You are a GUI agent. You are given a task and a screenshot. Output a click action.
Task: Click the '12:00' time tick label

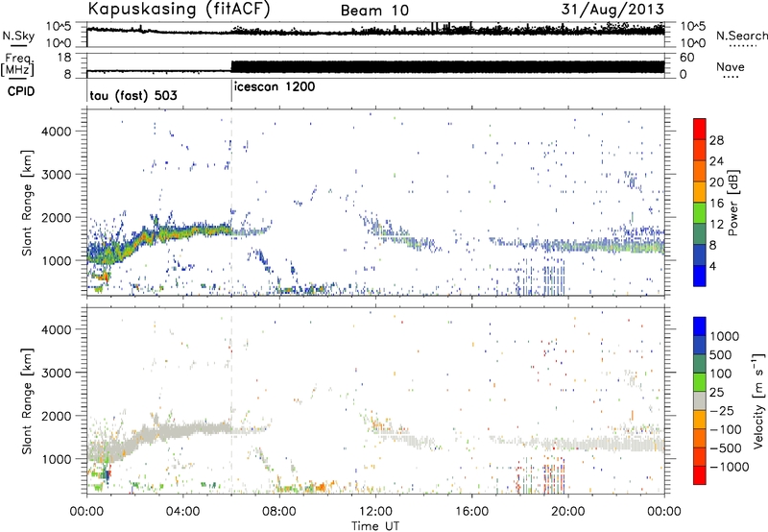pos(375,512)
